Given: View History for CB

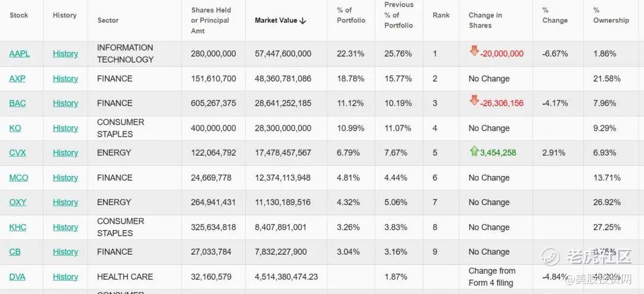Looking at the screenshot, I should (x=65, y=252).
